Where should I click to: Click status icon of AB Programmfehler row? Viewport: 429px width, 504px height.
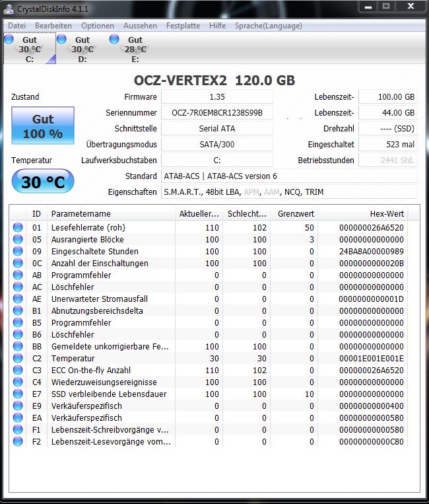[18, 275]
